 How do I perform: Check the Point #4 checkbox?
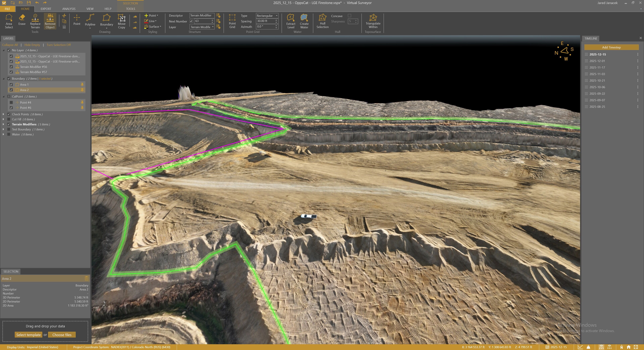pos(11,102)
